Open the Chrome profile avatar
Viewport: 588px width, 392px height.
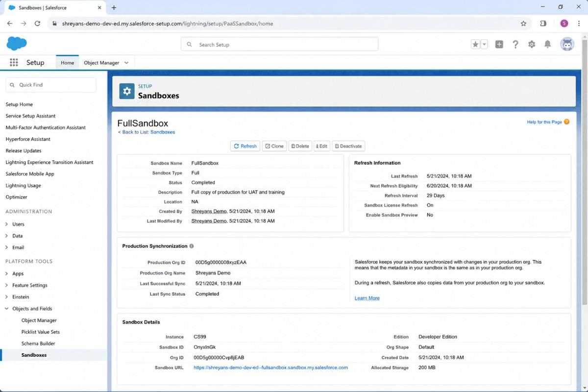[564, 24]
